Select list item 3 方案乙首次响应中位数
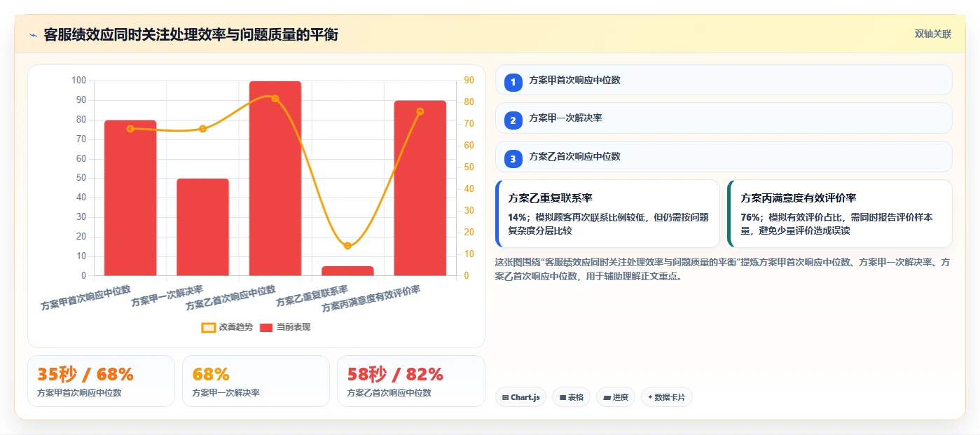Viewport: 980px width, 435px height. 724,156
